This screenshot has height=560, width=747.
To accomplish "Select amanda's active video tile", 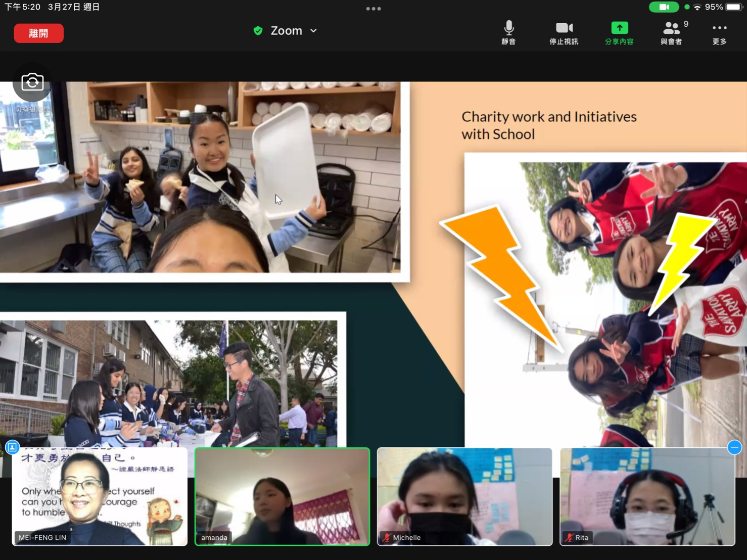I will tap(282, 496).
